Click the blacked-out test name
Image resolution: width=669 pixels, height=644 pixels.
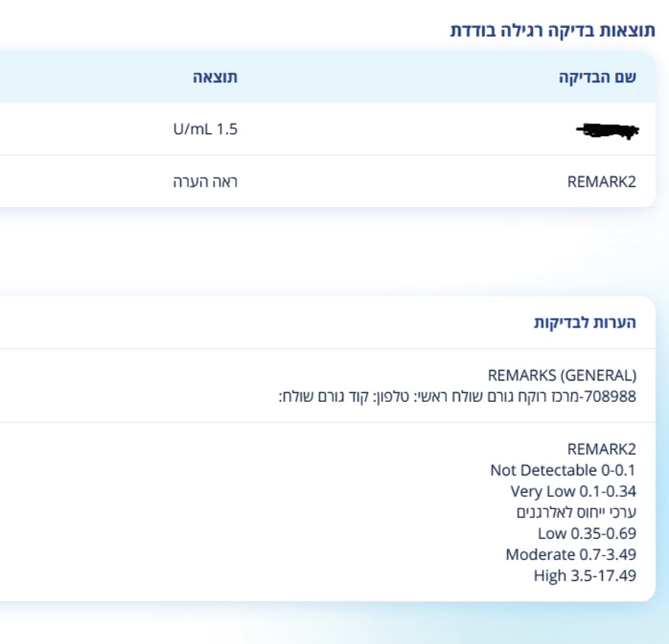coord(608,130)
